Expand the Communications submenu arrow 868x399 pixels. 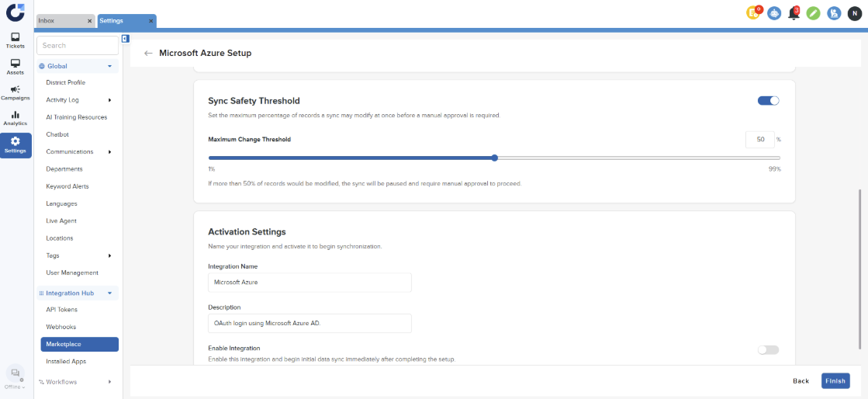pyautogui.click(x=109, y=152)
